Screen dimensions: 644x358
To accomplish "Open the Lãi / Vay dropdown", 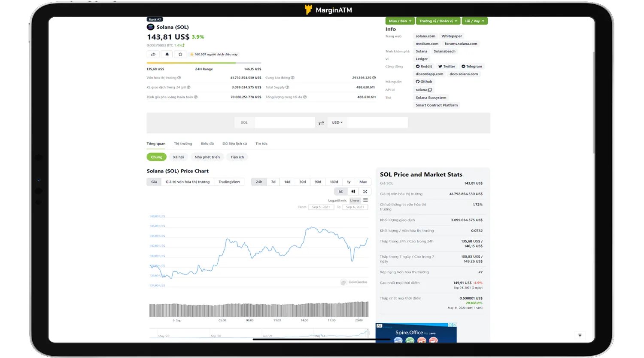I will (474, 21).
